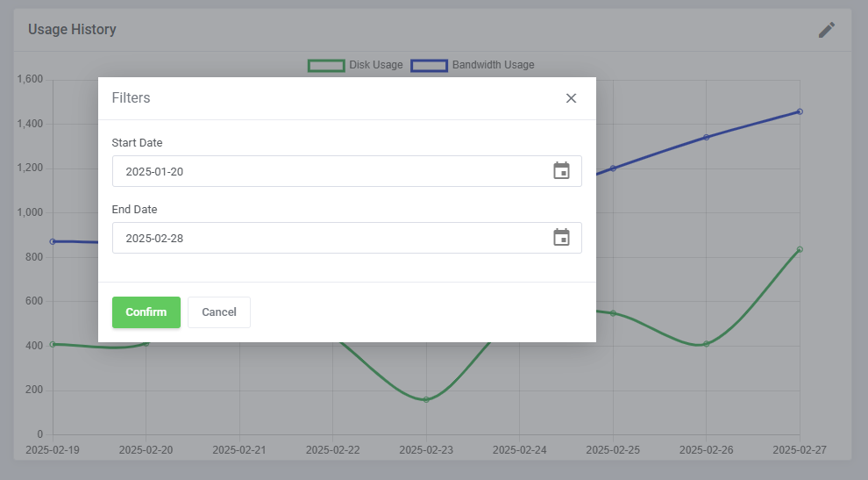Select the disk usage point on 2025-02-23

point(426,399)
